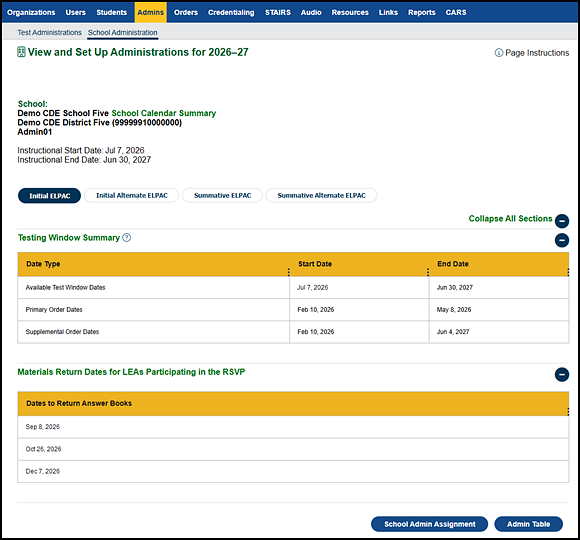580x540 pixels.
Task: Collapse the Testing Window Summary section
Action: click(x=562, y=240)
